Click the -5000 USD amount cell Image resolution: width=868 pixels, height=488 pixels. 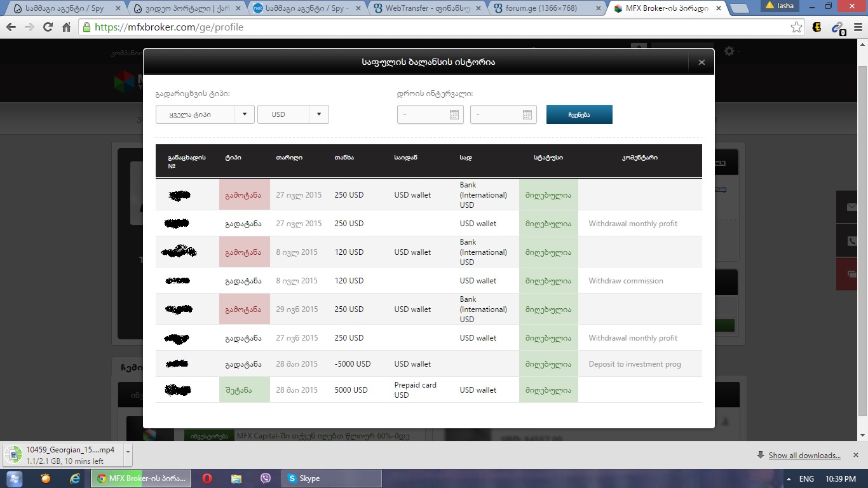pyautogui.click(x=353, y=364)
